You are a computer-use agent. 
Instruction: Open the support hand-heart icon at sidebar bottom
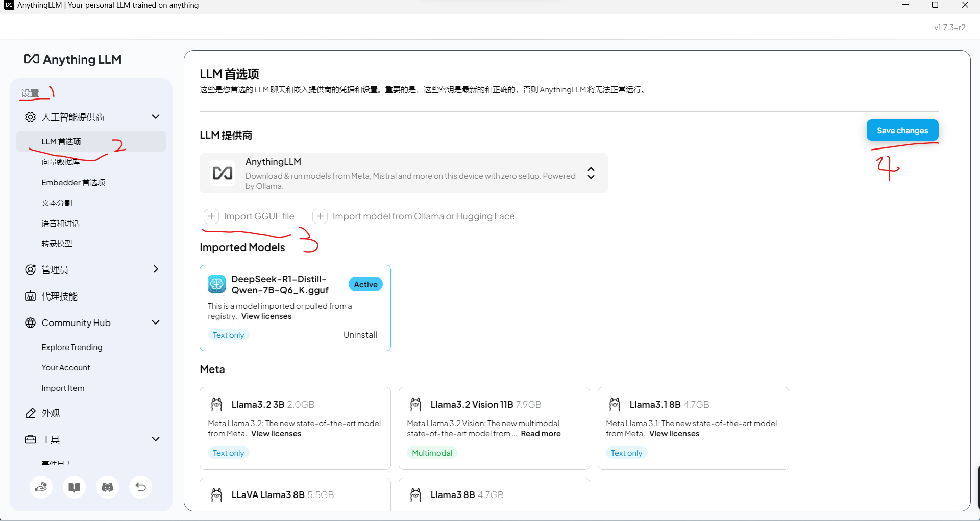coord(41,487)
